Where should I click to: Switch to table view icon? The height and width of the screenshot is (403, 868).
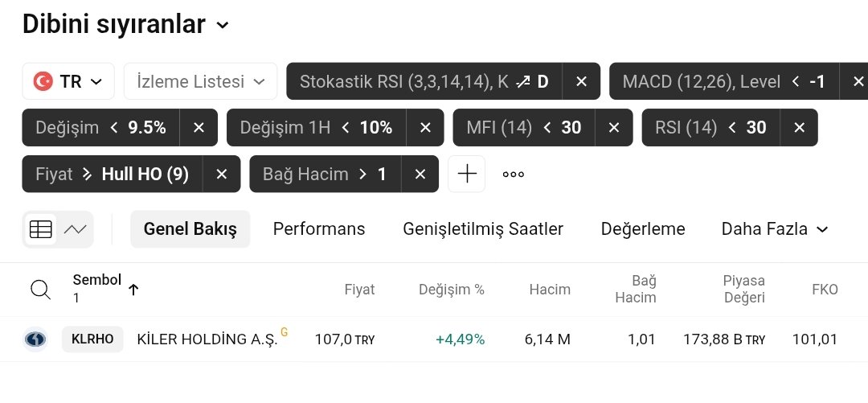click(x=40, y=229)
